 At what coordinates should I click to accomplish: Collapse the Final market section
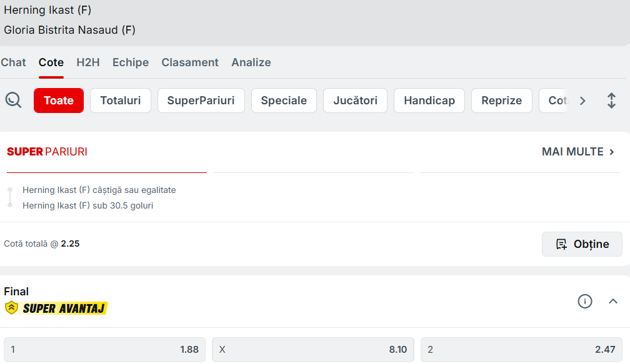pyautogui.click(x=613, y=302)
